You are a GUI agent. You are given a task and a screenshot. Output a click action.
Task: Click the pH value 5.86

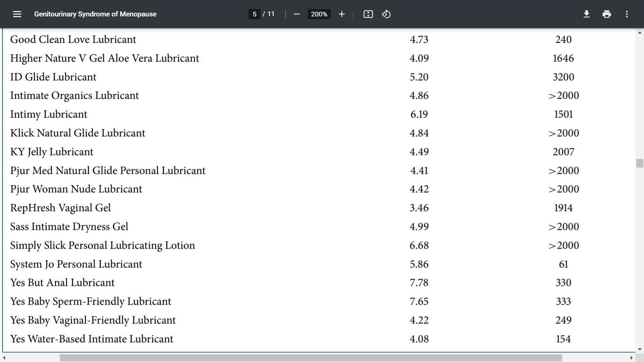[419, 264]
